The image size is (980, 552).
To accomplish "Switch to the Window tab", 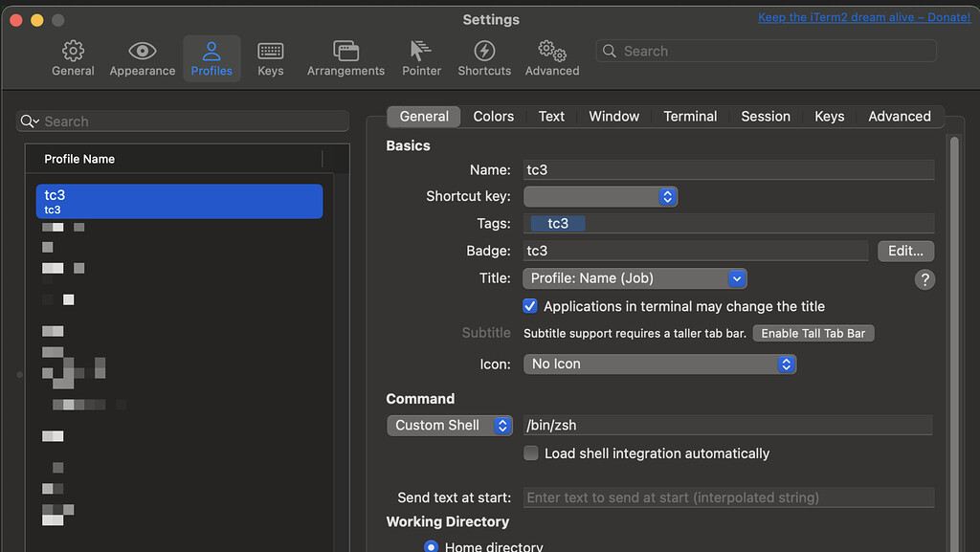I will 613,116.
